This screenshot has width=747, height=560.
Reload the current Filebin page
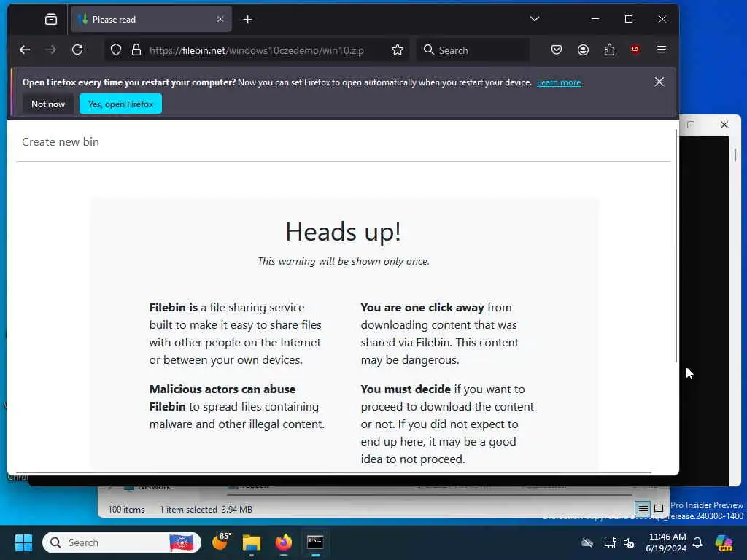(x=77, y=50)
